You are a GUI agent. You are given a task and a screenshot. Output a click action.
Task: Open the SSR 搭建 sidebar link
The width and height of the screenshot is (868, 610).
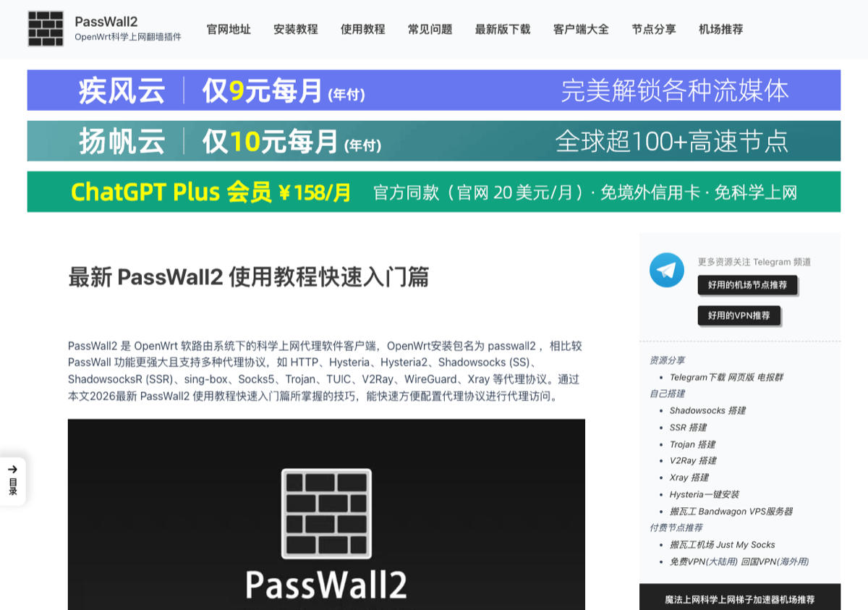(688, 428)
